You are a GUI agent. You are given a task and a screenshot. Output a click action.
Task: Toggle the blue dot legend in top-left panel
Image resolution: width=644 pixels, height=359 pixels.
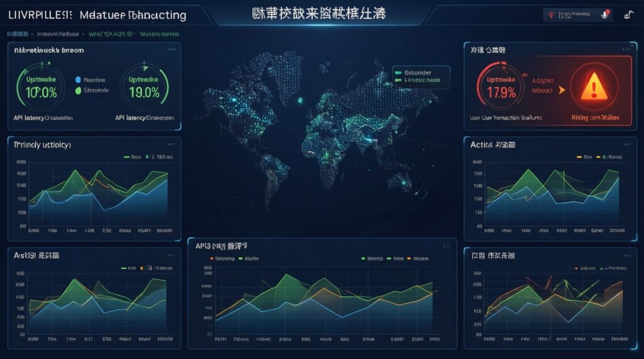click(78, 80)
